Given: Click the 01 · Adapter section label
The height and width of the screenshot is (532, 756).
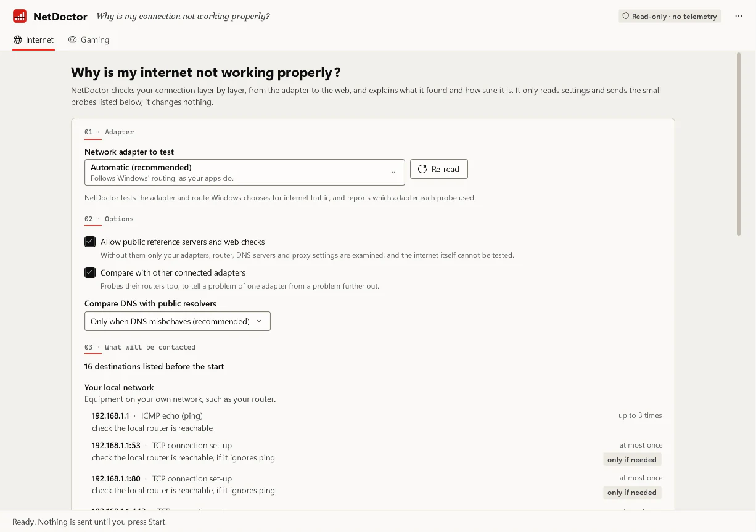Looking at the screenshot, I should coord(109,132).
